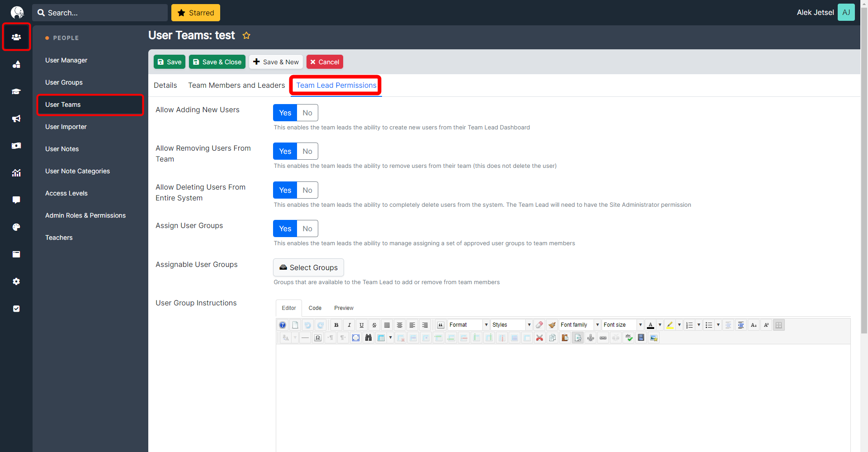The width and height of the screenshot is (868, 452).
Task: Open the Font family dropdown
Action: point(580,325)
